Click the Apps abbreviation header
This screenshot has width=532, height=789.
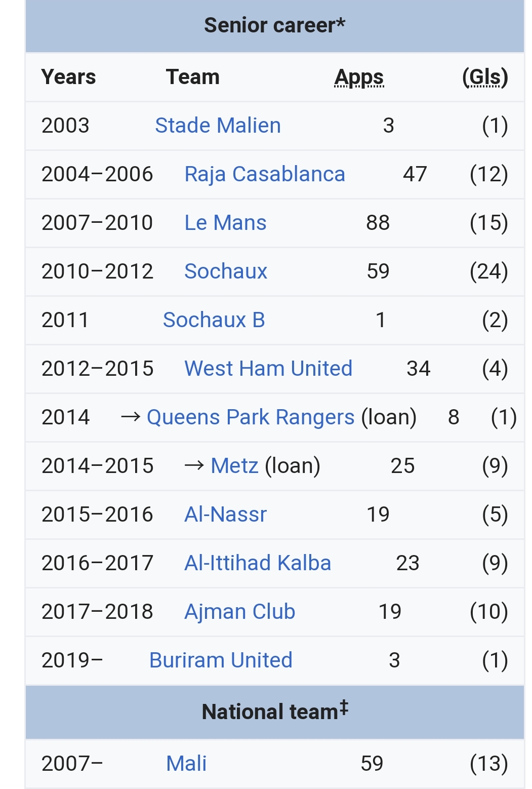359,77
